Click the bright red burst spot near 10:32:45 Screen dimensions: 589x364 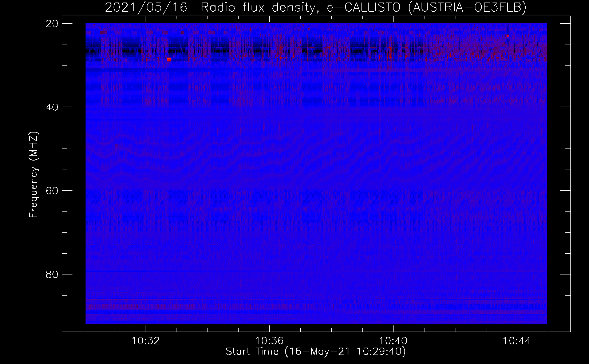pyautogui.click(x=169, y=59)
